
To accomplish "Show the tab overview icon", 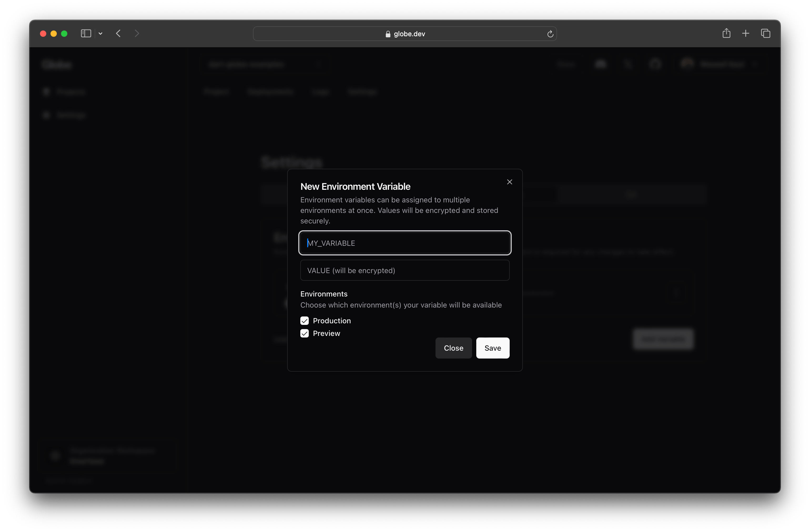I will pos(765,33).
